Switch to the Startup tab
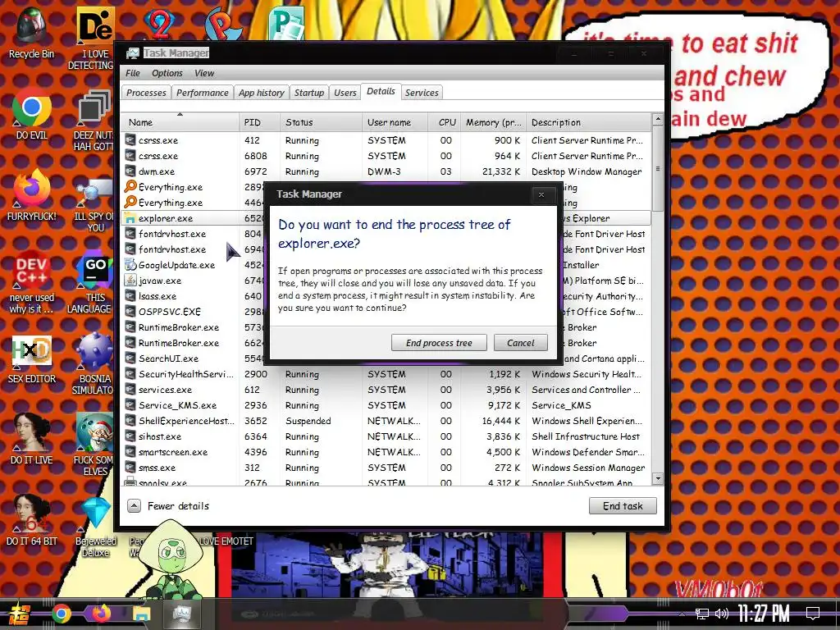This screenshot has width=840, height=630. pyautogui.click(x=309, y=93)
